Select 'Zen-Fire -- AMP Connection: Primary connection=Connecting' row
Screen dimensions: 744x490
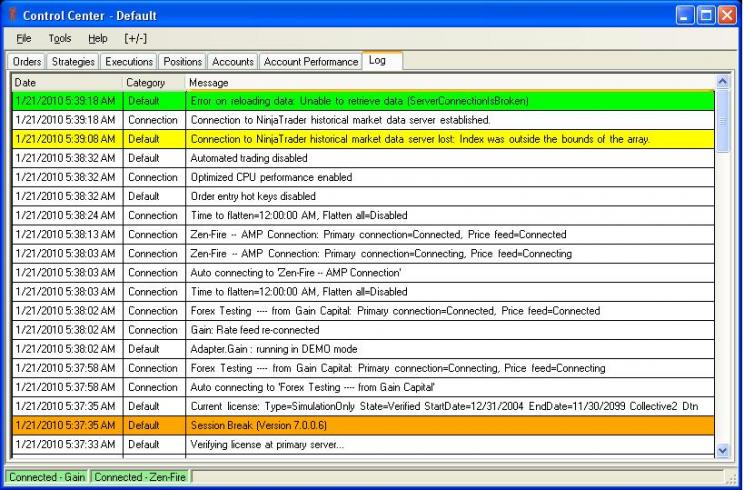[x=363, y=253]
